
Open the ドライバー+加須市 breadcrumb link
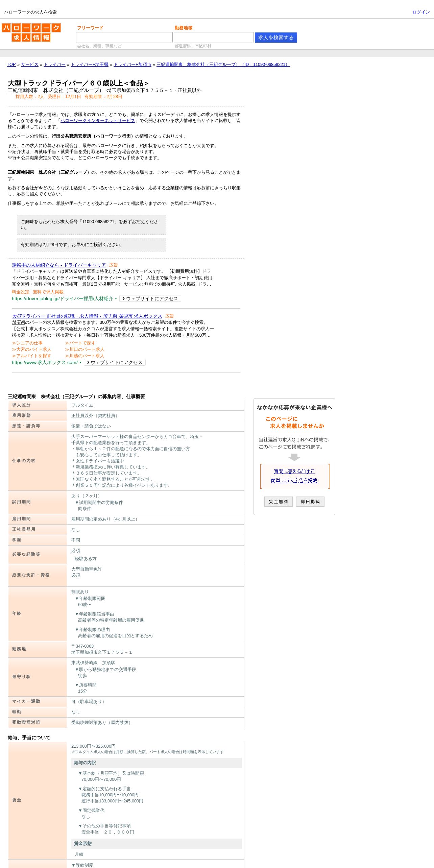coord(132,65)
